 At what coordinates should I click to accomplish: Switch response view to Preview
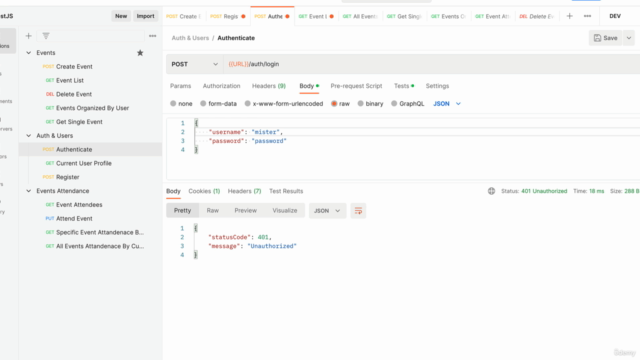point(245,211)
